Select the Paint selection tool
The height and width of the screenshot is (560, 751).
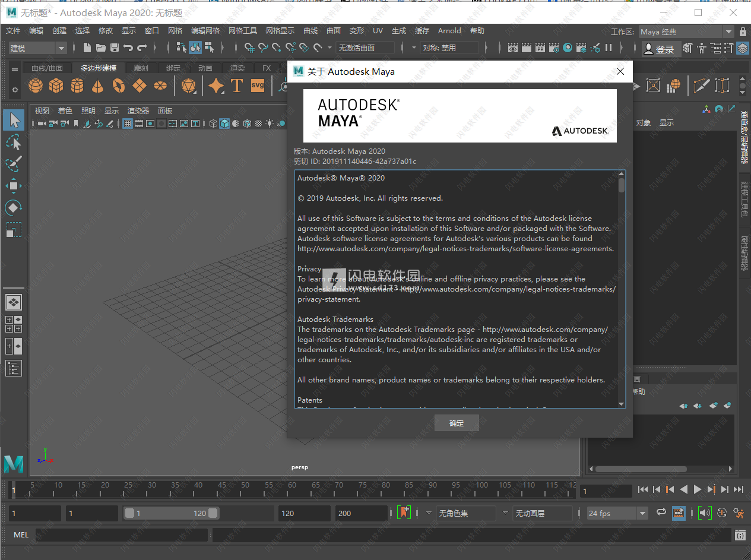[14, 164]
